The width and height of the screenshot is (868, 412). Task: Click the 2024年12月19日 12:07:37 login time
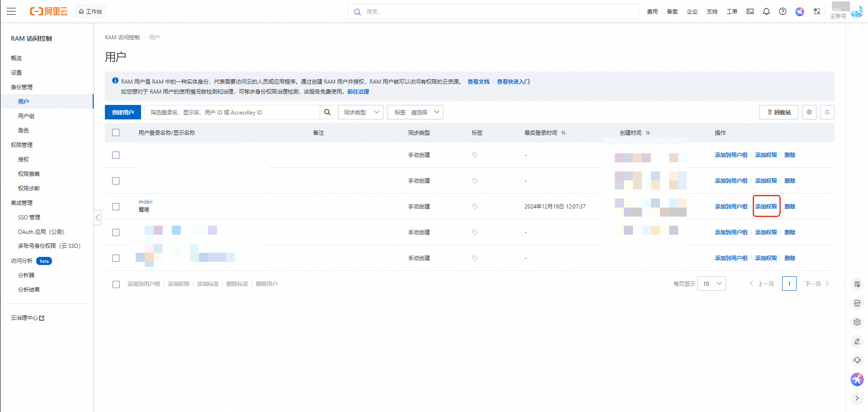coord(555,207)
